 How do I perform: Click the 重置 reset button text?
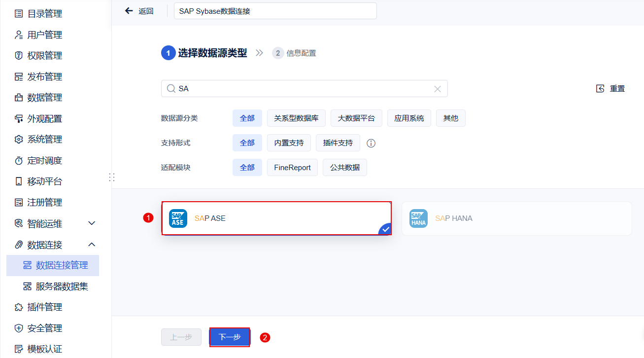[x=617, y=89]
